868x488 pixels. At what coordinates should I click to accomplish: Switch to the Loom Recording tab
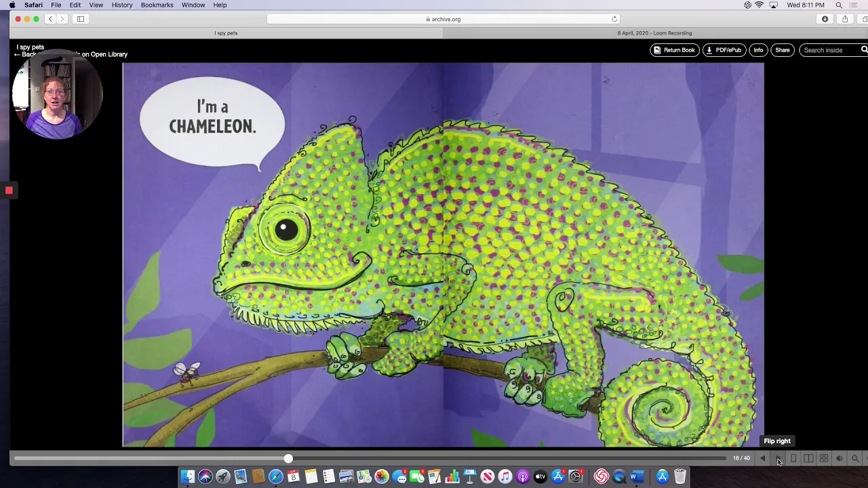click(655, 33)
